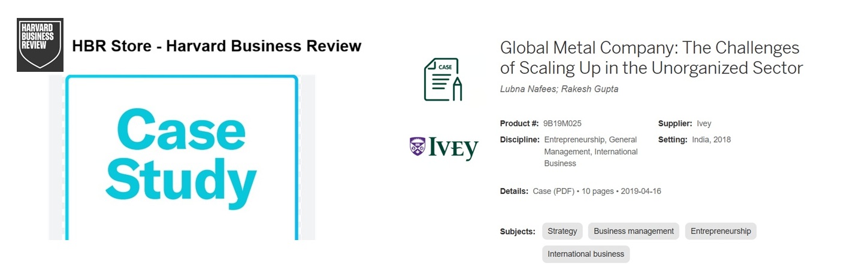This screenshot has height=270, width=868.
Task: Select the International business subject tag
Action: 586,254
